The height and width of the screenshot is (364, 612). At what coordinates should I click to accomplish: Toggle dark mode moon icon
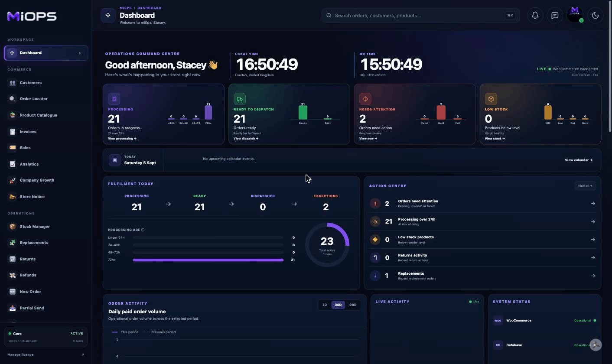595,16
